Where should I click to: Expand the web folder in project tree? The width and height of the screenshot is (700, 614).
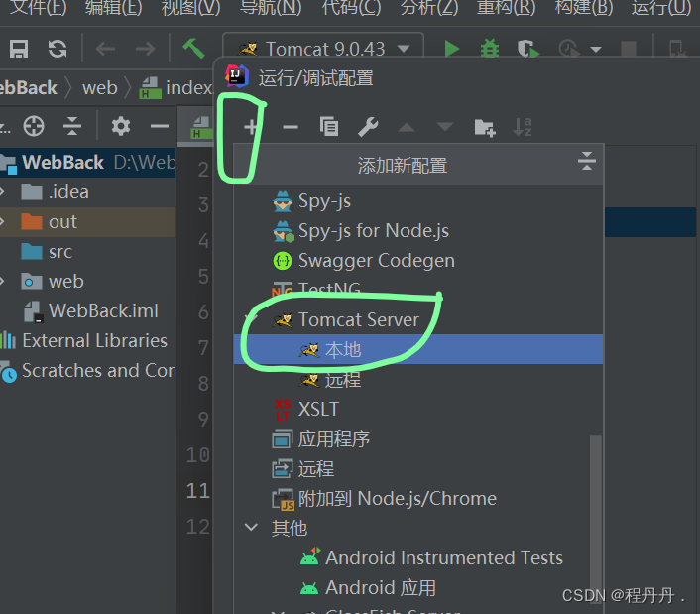tap(3, 282)
